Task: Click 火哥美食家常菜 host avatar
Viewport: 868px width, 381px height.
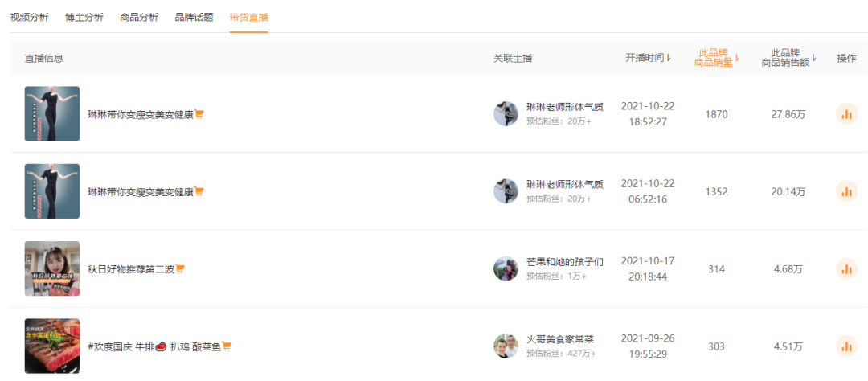Action: [506, 346]
